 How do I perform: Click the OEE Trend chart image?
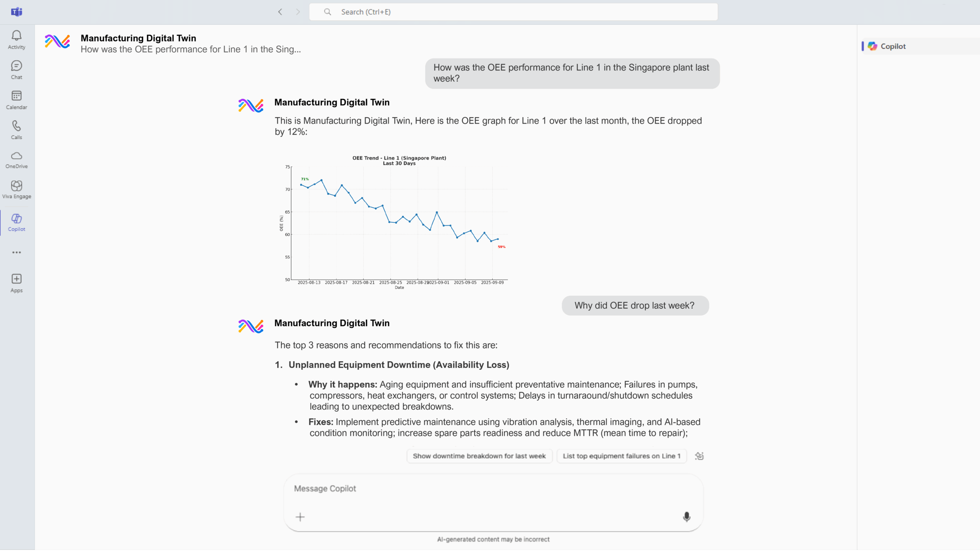pyautogui.click(x=394, y=222)
